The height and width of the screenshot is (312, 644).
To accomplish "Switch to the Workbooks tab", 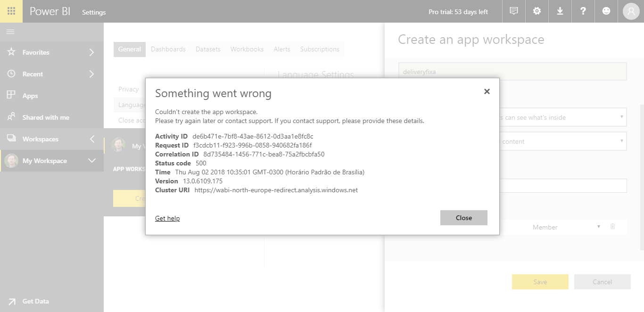I will pos(247,49).
